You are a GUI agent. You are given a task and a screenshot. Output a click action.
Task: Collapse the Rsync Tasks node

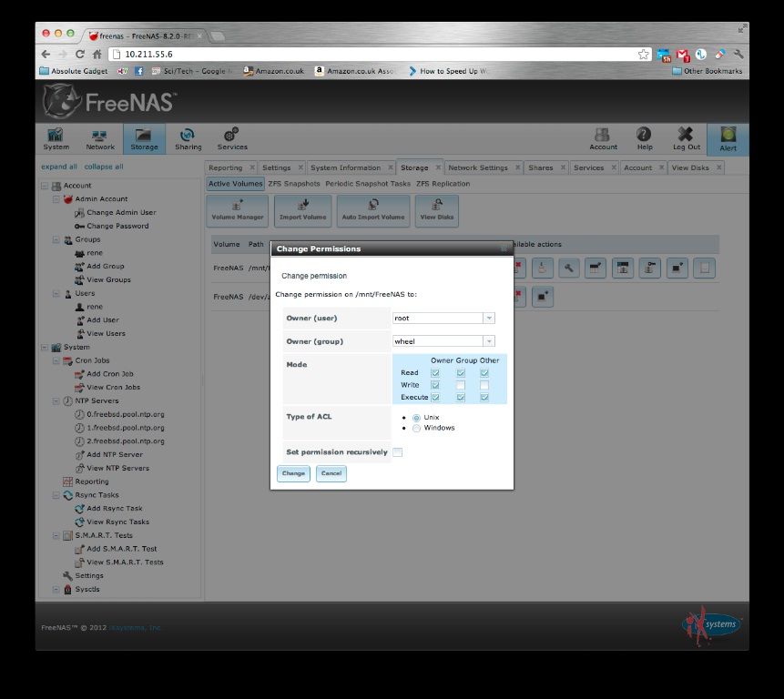click(x=56, y=495)
